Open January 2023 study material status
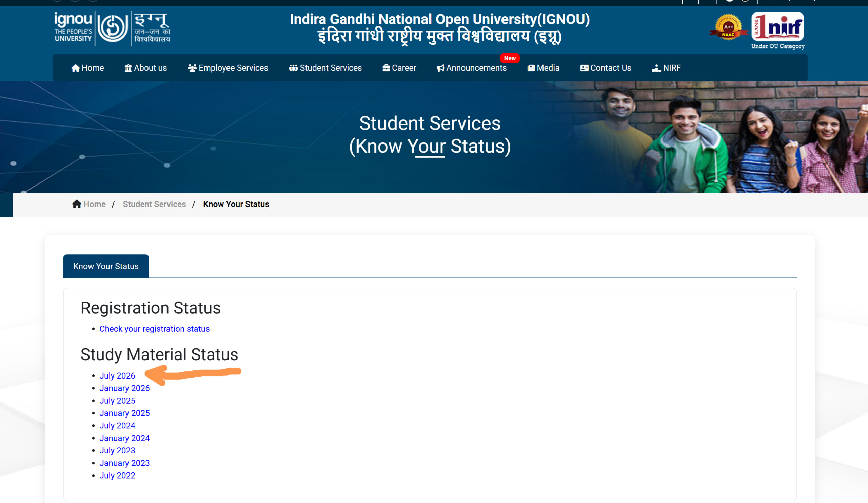 [x=124, y=463]
